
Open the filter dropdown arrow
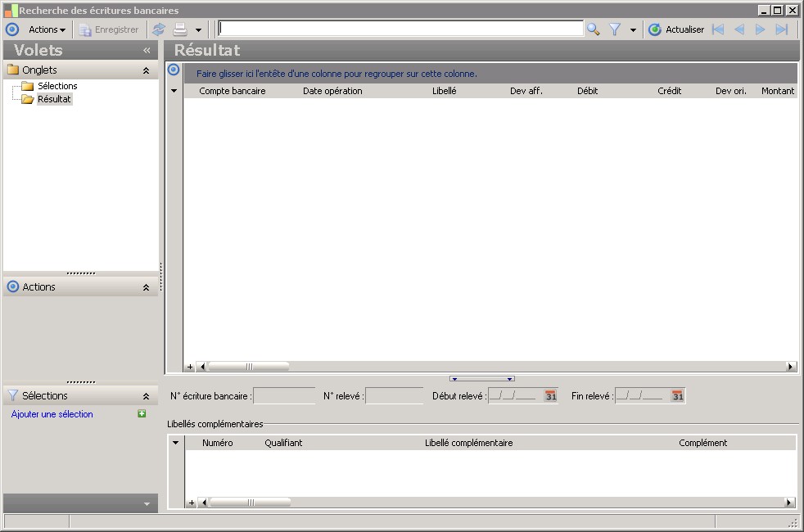coord(633,30)
